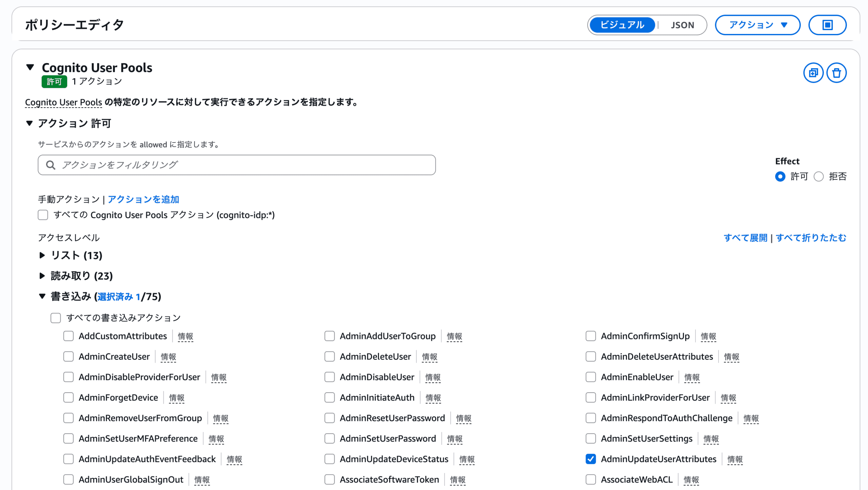
Task: Check the AdminRemoveUserFromGroup checkbox
Action: 68,418
